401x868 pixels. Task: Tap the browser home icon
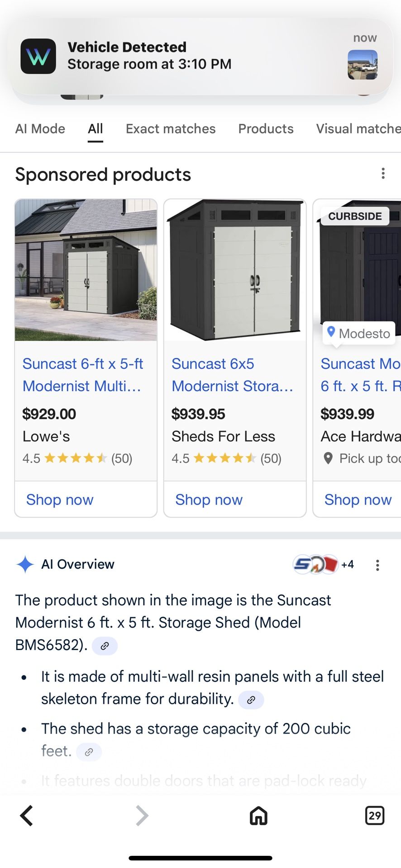coord(258,816)
